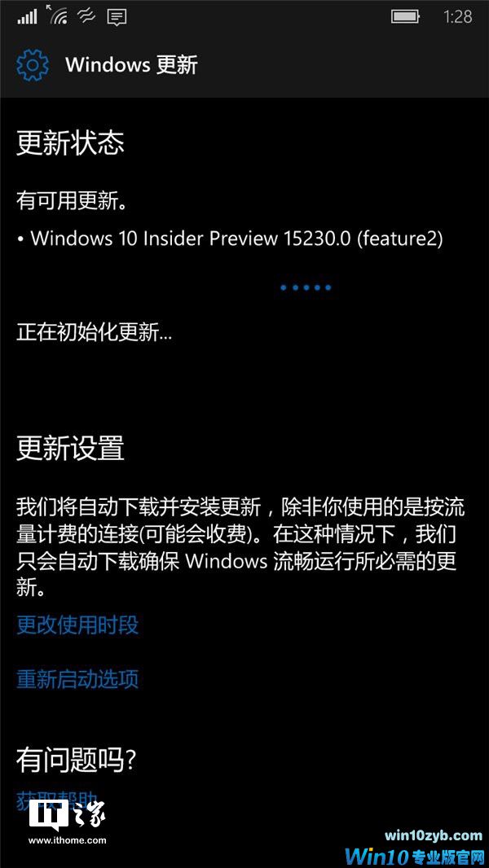Image resolution: width=489 pixels, height=868 pixels.
Task: Open the 更改使用时段 link
Action: (x=77, y=625)
